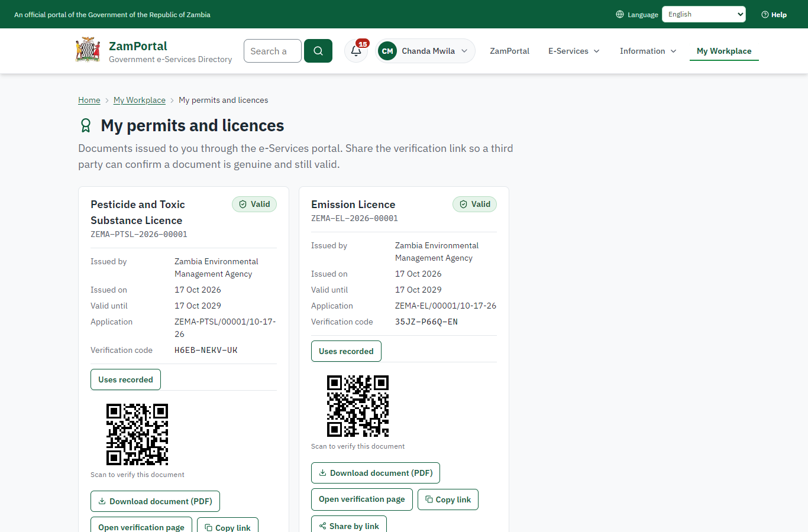Copy link for Emission Licence
The height and width of the screenshot is (532, 808).
pos(448,499)
